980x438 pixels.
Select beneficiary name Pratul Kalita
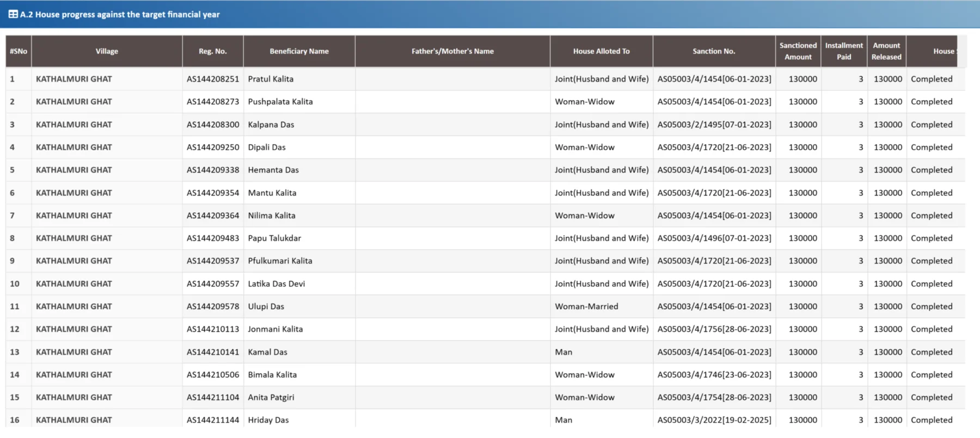[x=271, y=79]
